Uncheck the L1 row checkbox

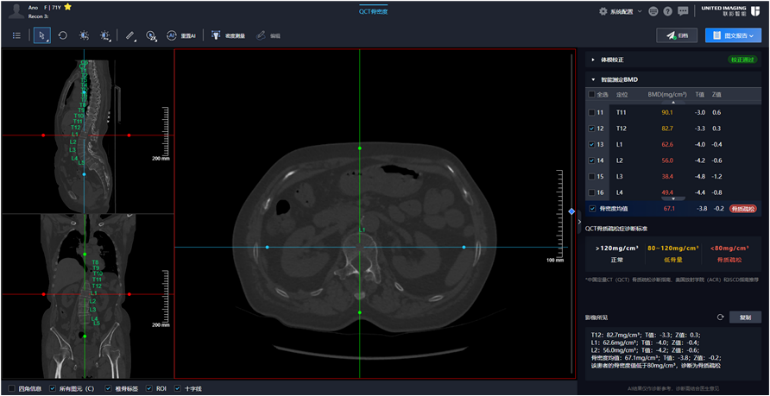[592, 144]
